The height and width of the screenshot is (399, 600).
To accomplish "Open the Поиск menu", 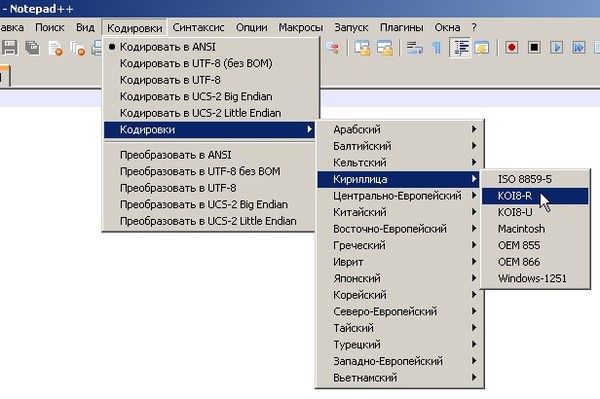I will [50, 28].
